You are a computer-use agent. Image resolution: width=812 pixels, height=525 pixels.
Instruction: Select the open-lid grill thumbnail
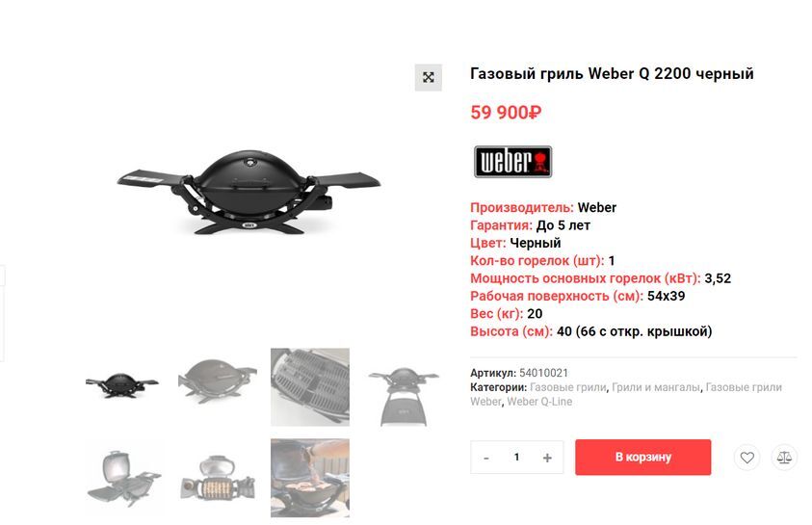[x=123, y=478]
